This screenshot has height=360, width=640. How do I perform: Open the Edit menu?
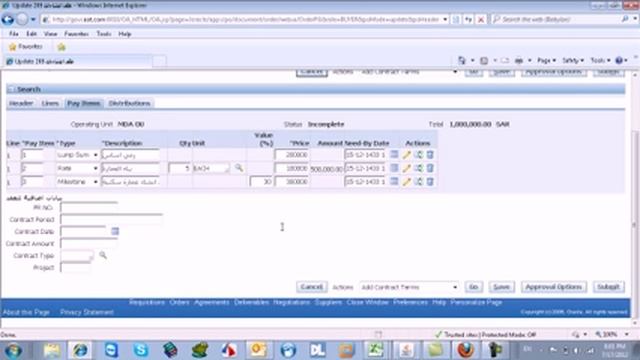click(31, 34)
